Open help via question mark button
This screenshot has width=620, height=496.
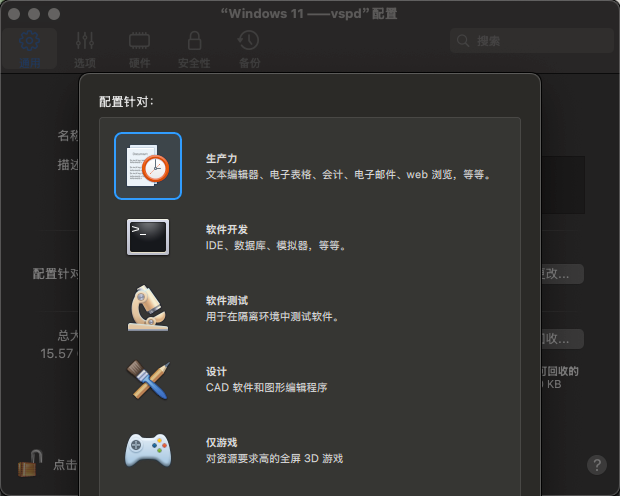coord(597,465)
